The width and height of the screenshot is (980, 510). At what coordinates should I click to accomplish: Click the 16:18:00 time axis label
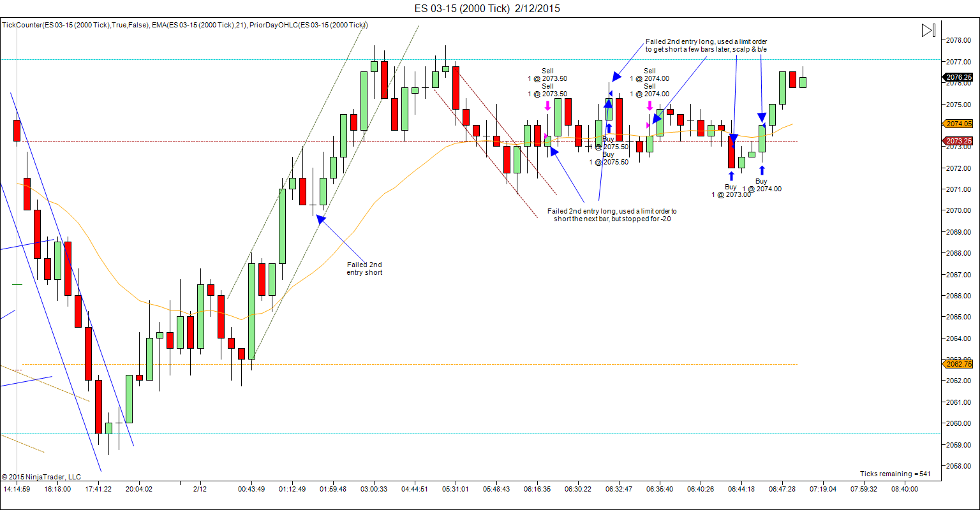point(57,490)
